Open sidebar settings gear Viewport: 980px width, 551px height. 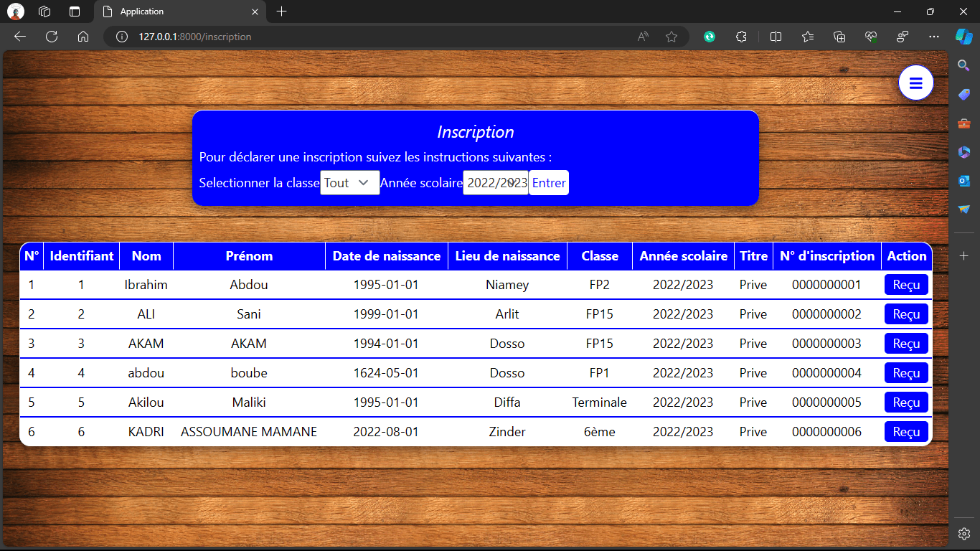pos(964,534)
